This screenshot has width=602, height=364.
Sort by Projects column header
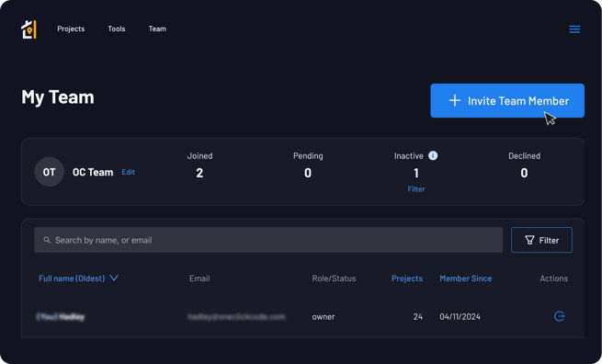point(407,279)
